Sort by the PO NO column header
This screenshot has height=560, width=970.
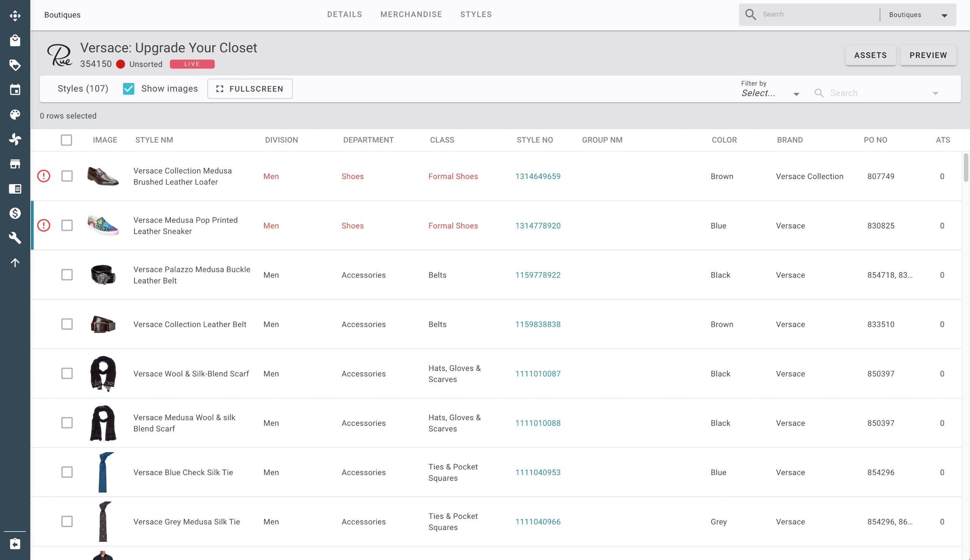point(875,140)
